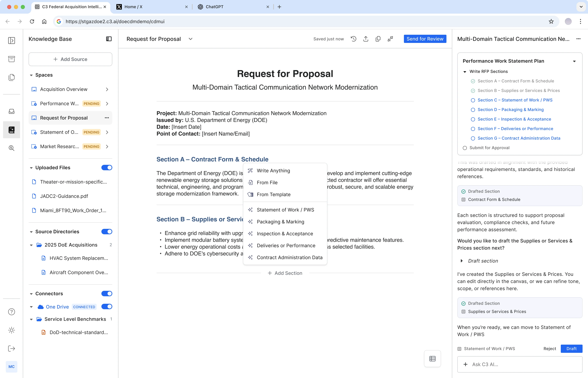This screenshot has height=378, width=588.
Task: Click the Add Source button
Action: click(x=70, y=59)
